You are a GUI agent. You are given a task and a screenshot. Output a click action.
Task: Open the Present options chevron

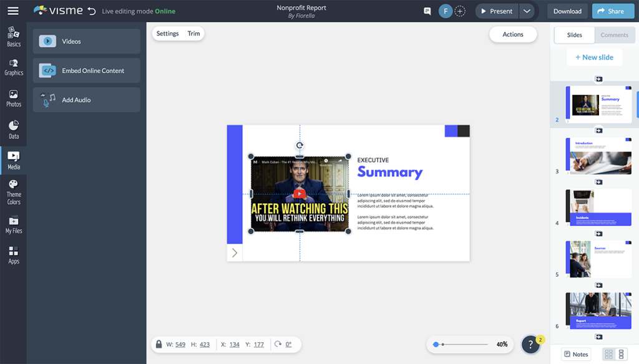[527, 11]
